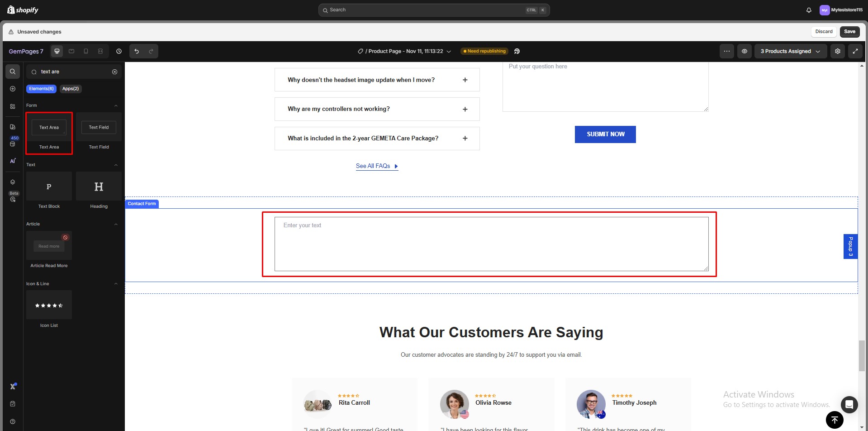Open the AI assistant in the sidebar
Image resolution: width=868 pixels, height=431 pixels.
(x=12, y=160)
